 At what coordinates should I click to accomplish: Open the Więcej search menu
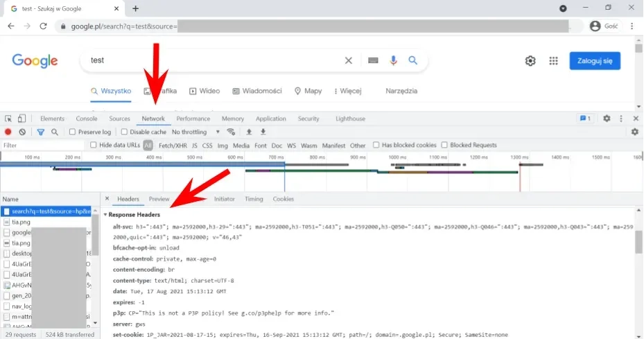point(347,91)
